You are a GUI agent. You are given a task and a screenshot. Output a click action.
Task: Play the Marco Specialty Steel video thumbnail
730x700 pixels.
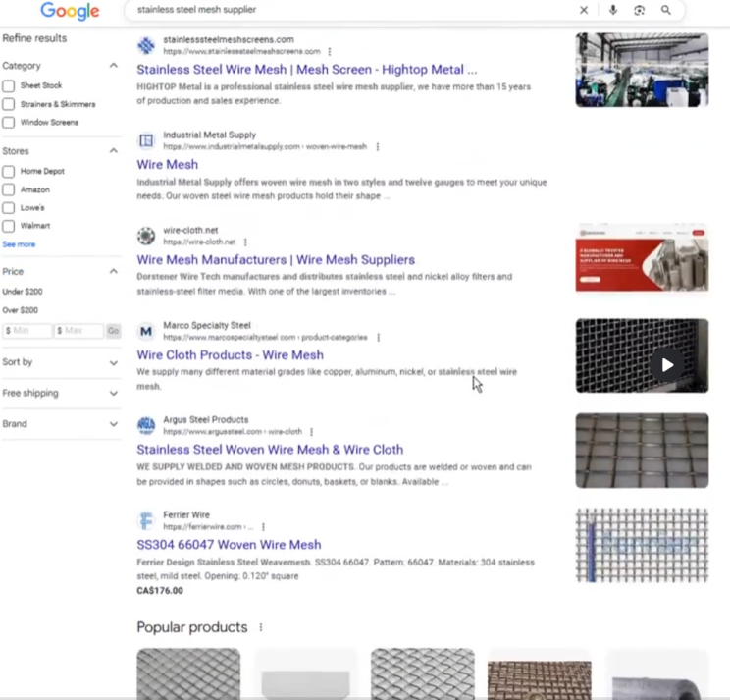pyautogui.click(x=667, y=365)
